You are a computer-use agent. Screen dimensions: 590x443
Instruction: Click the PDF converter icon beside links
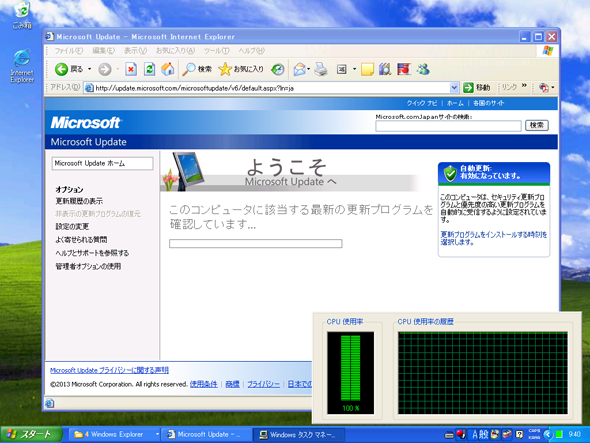(x=543, y=88)
